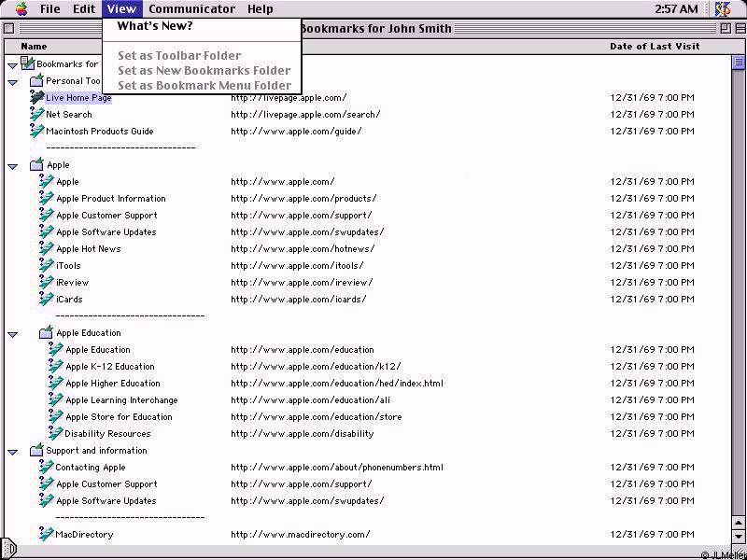The image size is (747, 560).
Task: Sort bookmarks by Name column header
Action: (34, 46)
